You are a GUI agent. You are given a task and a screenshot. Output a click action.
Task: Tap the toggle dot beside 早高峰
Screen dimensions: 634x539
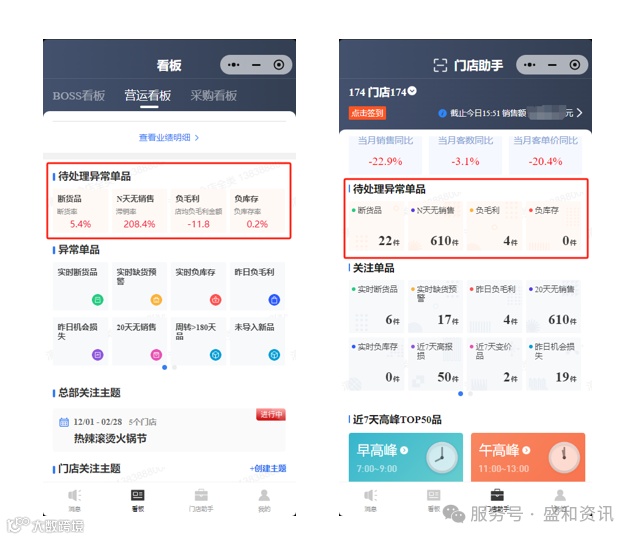[x=404, y=450]
